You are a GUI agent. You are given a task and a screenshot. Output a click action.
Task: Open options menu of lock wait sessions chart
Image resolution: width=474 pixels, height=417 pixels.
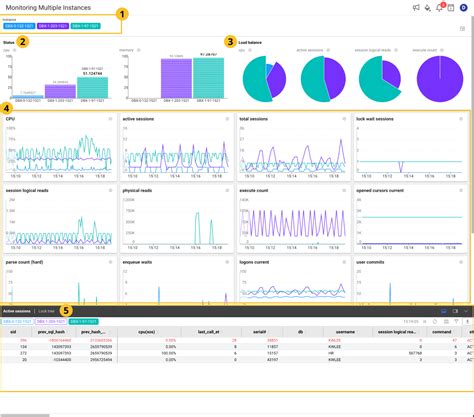[461, 119]
